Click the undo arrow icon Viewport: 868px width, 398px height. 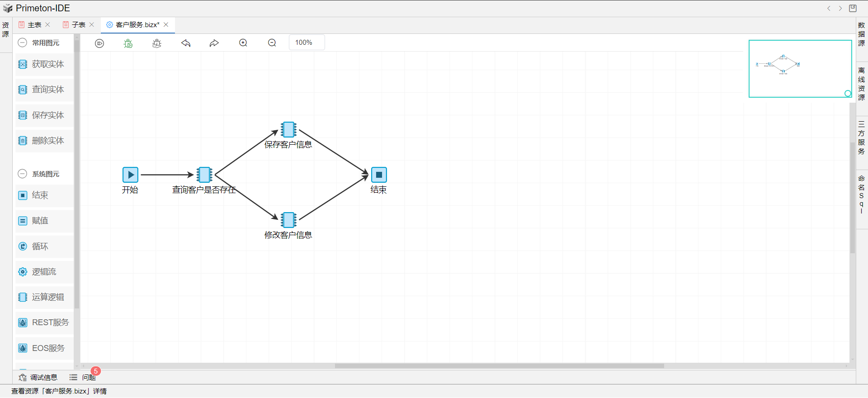click(x=186, y=43)
